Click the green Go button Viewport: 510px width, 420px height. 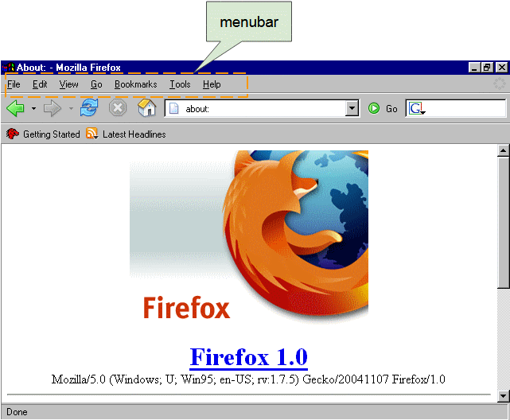(x=383, y=108)
